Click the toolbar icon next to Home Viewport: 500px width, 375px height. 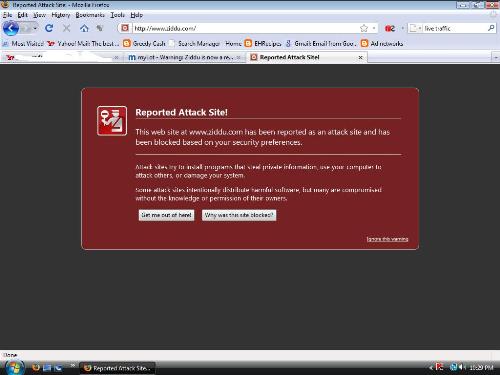[100, 28]
